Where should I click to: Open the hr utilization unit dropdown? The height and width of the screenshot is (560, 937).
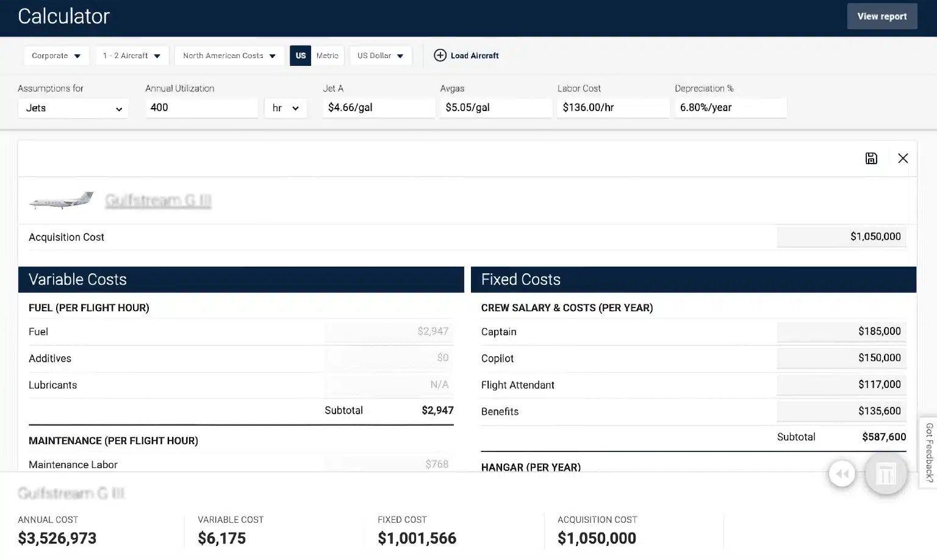[x=285, y=108]
